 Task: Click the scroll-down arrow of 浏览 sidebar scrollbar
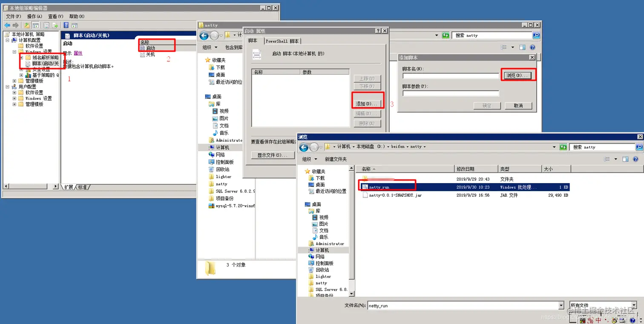(351, 294)
